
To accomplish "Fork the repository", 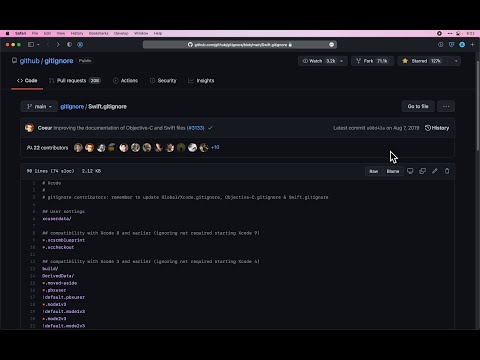I will [372, 61].
